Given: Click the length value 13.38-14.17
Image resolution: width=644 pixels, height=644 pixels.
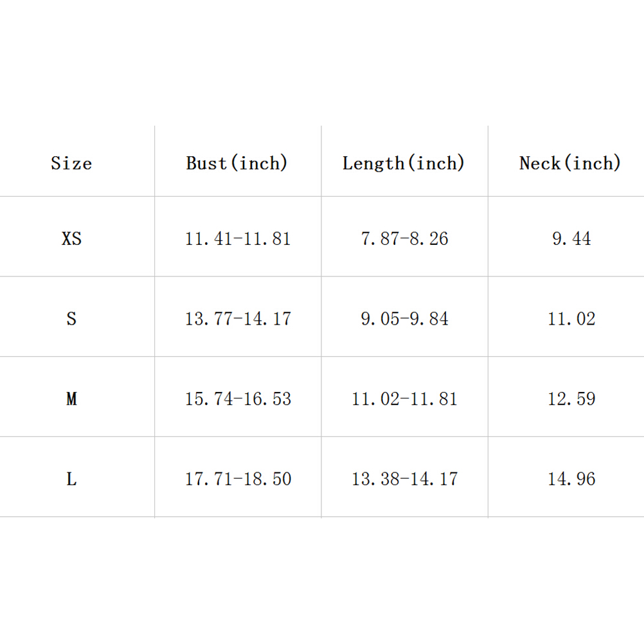Looking at the screenshot, I should click(x=404, y=479).
